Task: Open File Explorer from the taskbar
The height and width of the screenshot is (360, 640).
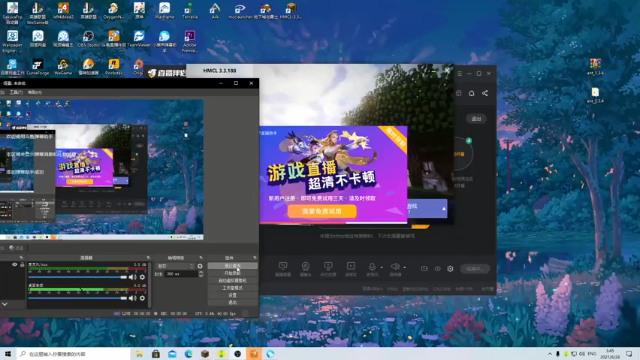Action: coord(139,354)
